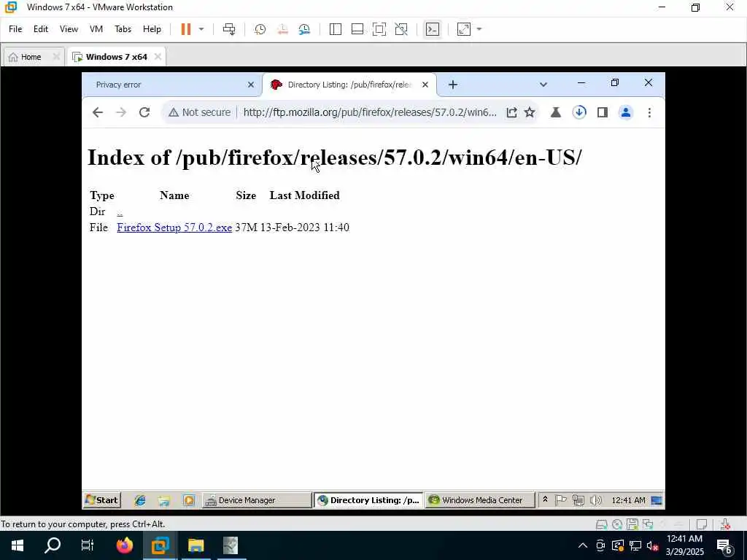Open the VMware snapshot manager

(x=304, y=29)
